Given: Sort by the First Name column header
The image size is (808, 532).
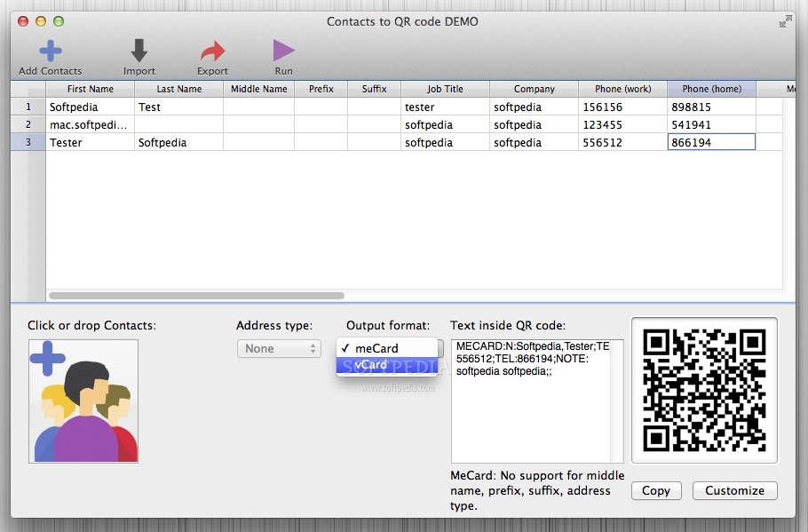Looking at the screenshot, I should point(91,89).
